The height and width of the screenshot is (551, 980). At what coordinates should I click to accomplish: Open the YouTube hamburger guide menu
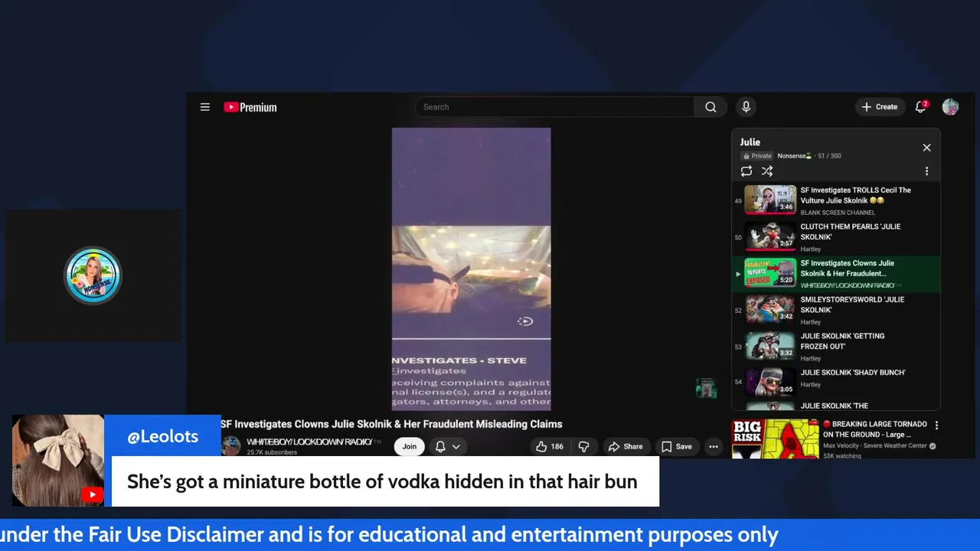pos(205,107)
